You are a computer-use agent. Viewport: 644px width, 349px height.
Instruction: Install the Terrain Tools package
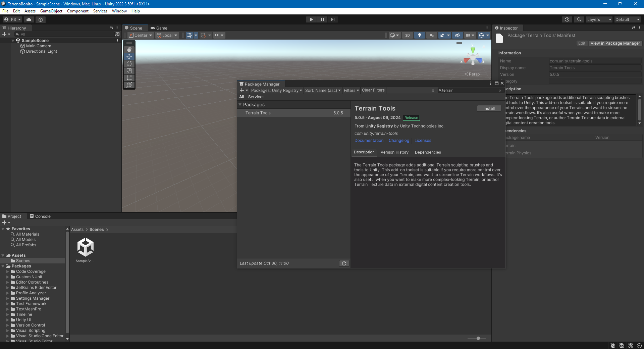(489, 108)
